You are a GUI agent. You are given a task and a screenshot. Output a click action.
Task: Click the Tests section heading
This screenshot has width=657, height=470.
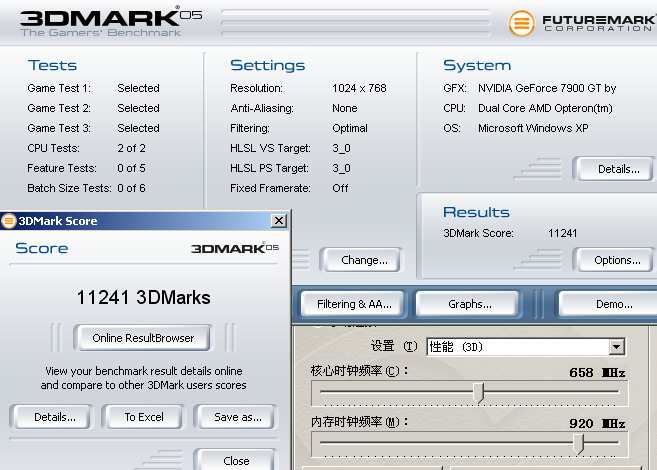point(52,65)
